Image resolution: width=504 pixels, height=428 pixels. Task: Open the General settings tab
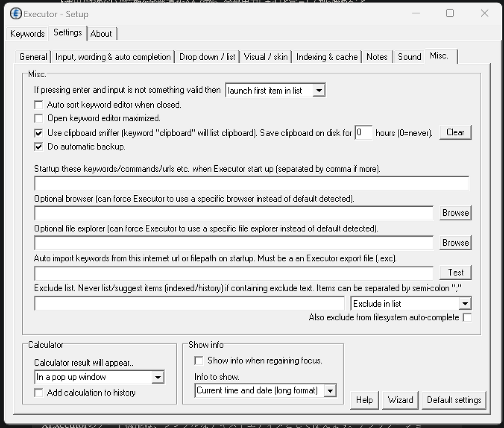pyautogui.click(x=33, y=57)
